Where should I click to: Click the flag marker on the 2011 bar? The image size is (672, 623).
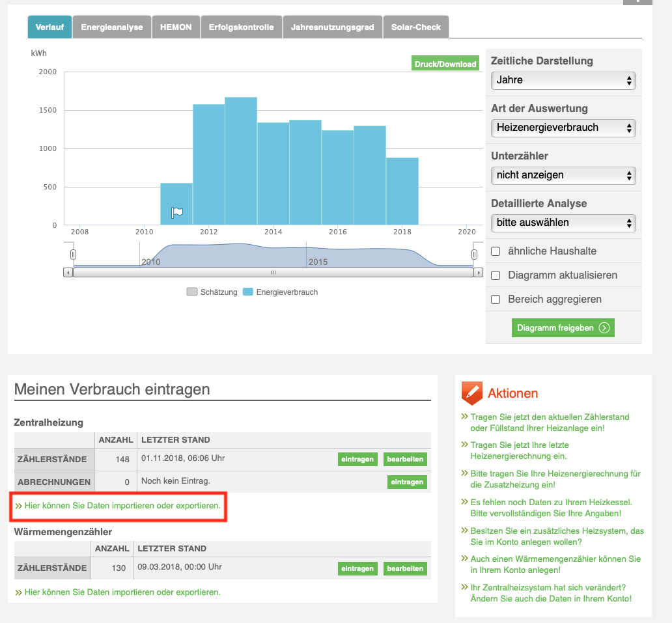[x=177, y=212]
